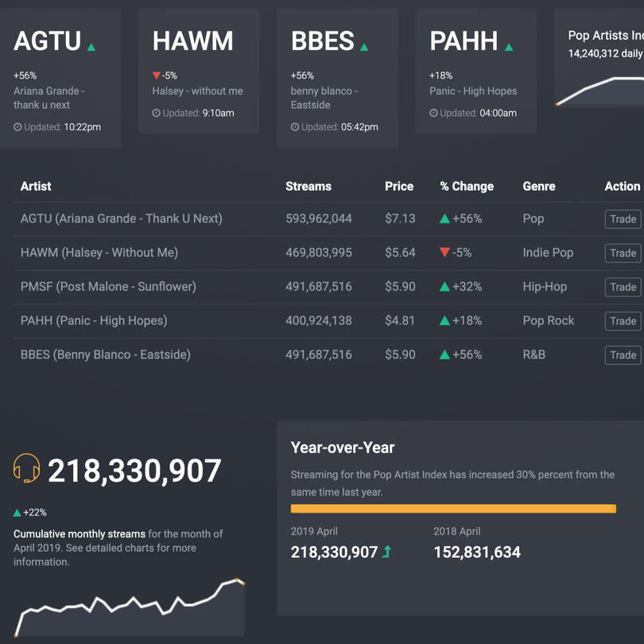Click the red down arrow on HAWM card
This screenshot has width=644, height=644.
157,76
